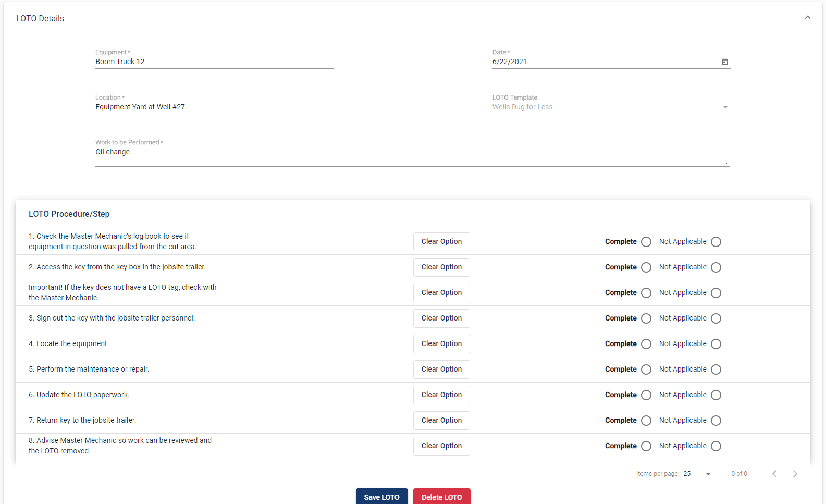
Task: Edit Work to be Performed Oil change
Action: pyautogui.click(x=413, y=156)
